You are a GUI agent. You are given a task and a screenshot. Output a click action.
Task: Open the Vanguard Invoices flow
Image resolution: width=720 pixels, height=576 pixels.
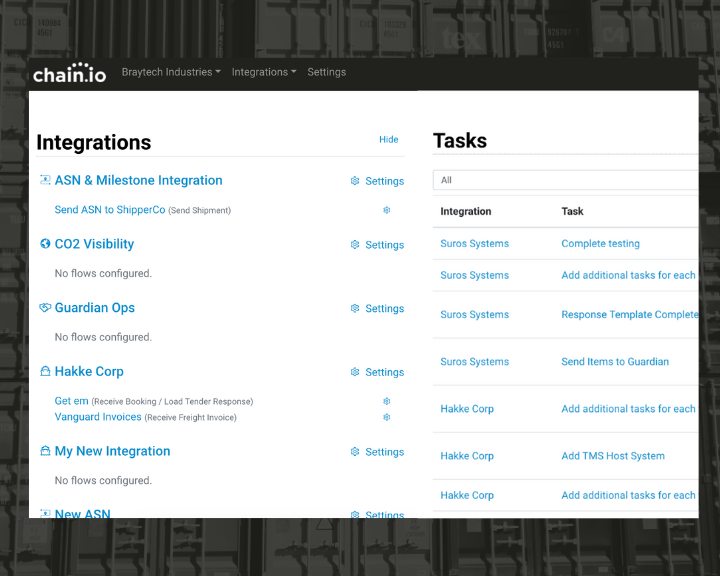(x=98, y=417)
